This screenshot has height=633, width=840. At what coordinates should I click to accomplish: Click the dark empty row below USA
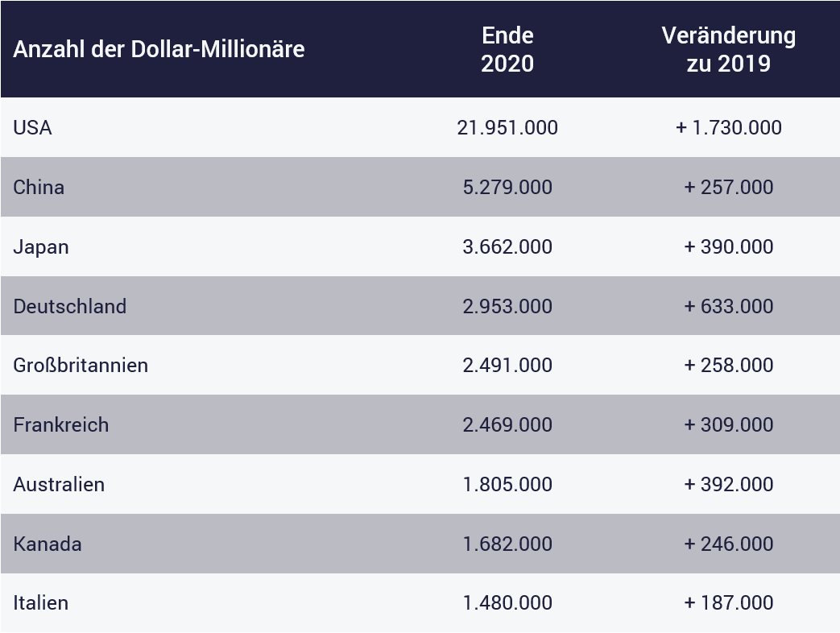[420, 187]
